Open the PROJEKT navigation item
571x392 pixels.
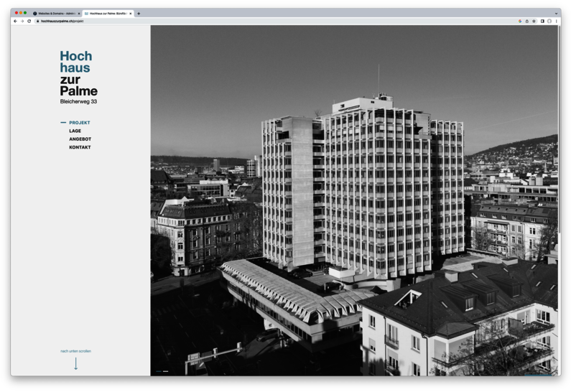pyautogui.click(x=80, y=123)
